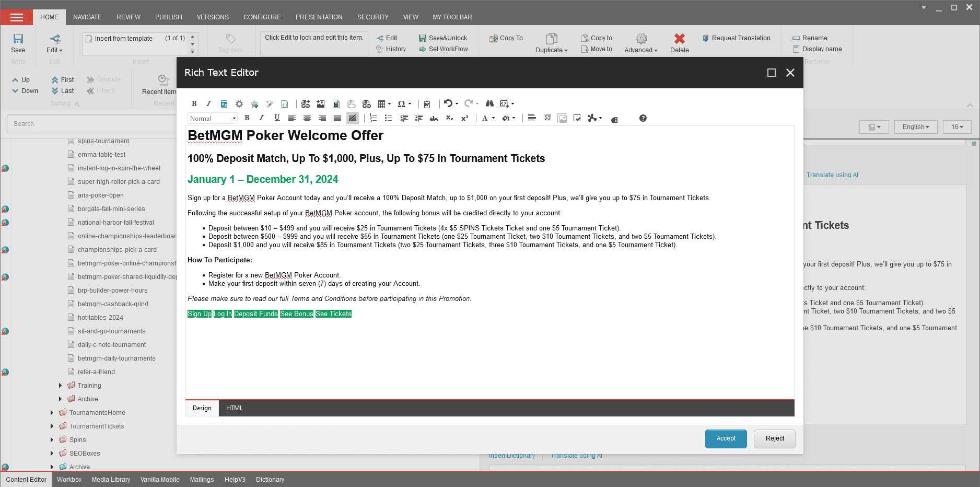Click the Accept button
Viewport: 980px width, 487px height.
point(726,439)
